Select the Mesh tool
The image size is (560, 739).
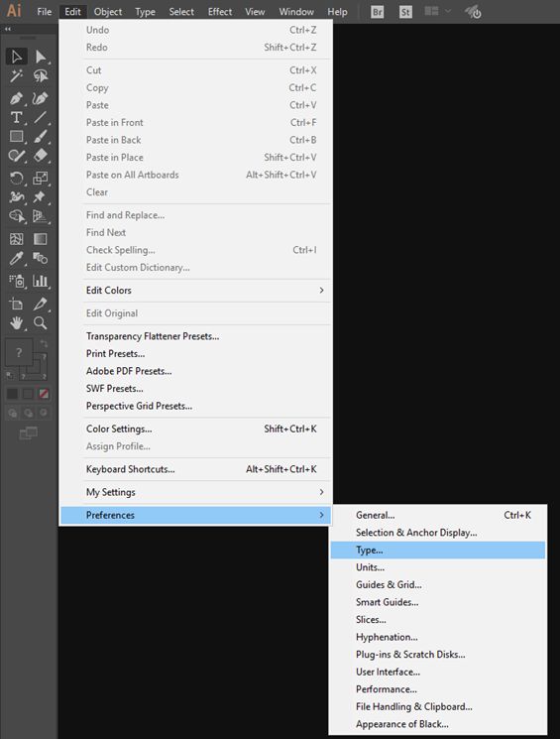[x=17, y=239]
